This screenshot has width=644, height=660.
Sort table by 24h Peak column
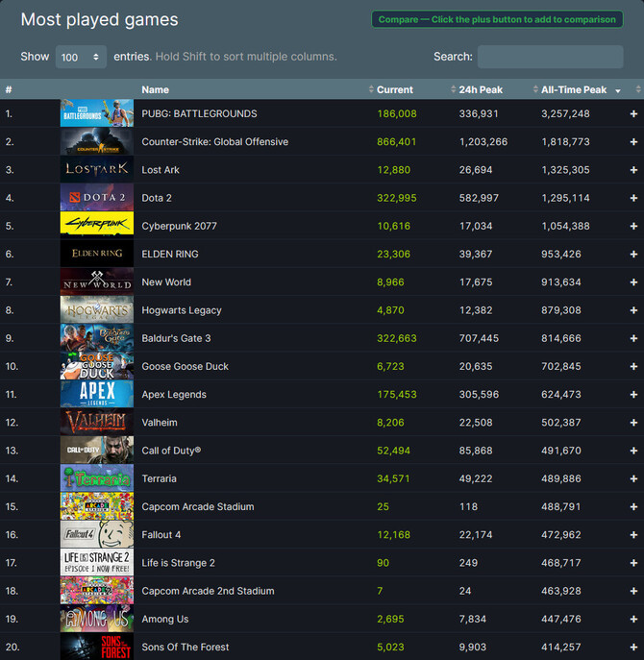click(x=481, y=89)
